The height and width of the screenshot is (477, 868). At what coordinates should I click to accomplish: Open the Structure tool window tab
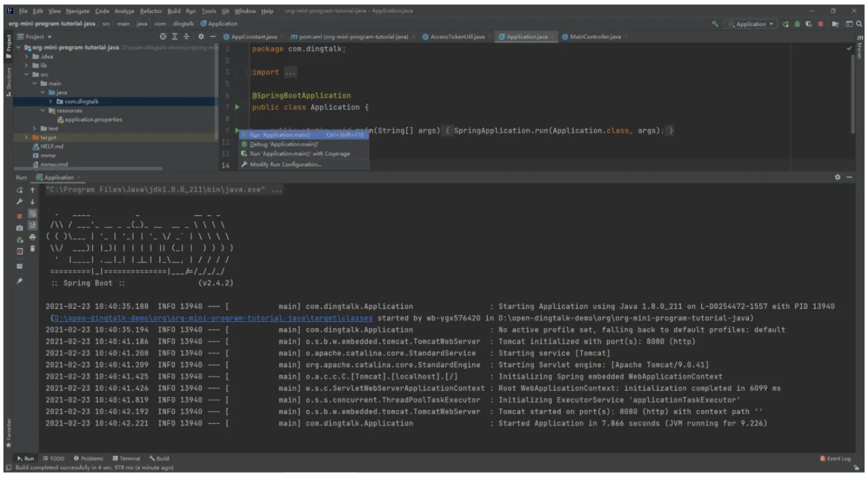(x=9, y=81)
